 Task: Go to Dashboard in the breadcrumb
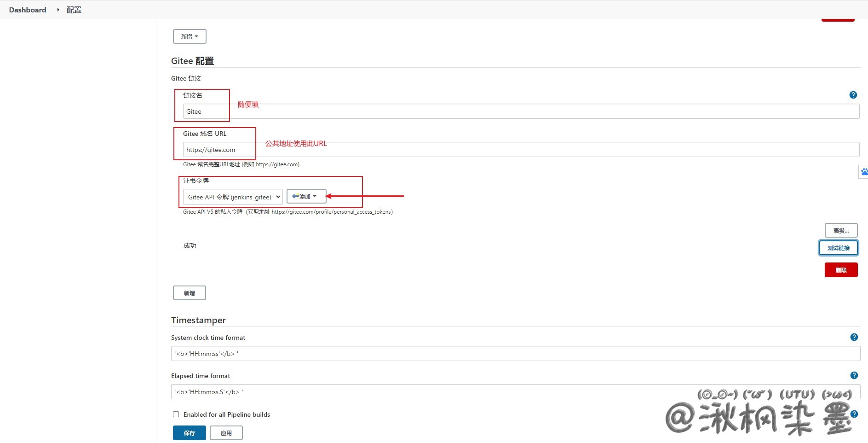[x=28, y=10]
